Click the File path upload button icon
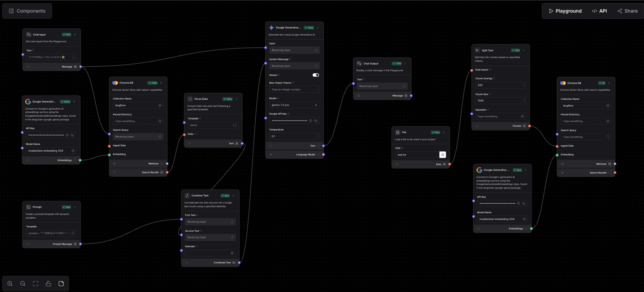The image size is (644, 292). 443,155
